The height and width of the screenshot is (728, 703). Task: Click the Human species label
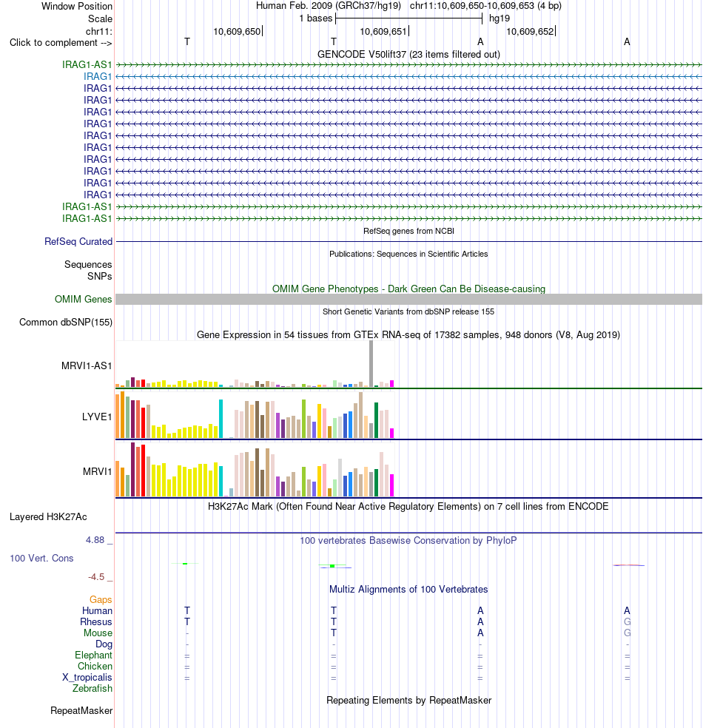[97, 611]
